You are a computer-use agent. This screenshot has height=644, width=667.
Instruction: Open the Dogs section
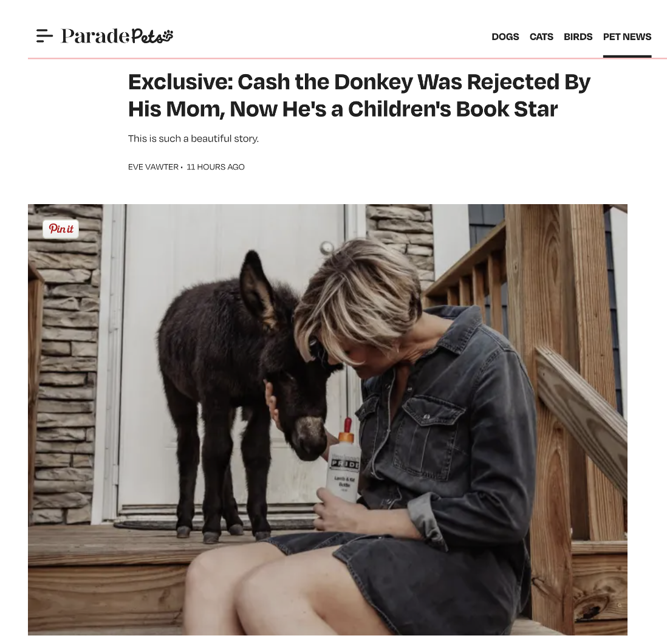pyautogui.click(x=505, y=37)
